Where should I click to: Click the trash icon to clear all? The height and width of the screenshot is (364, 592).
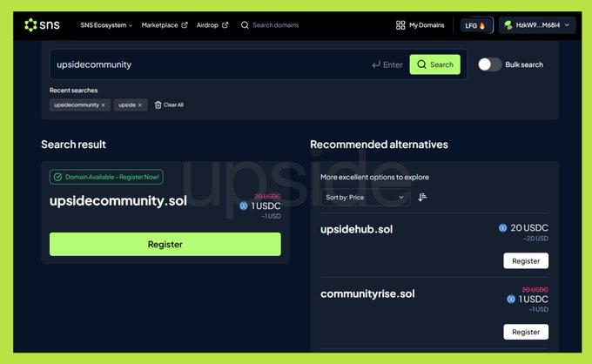[158, 104]
